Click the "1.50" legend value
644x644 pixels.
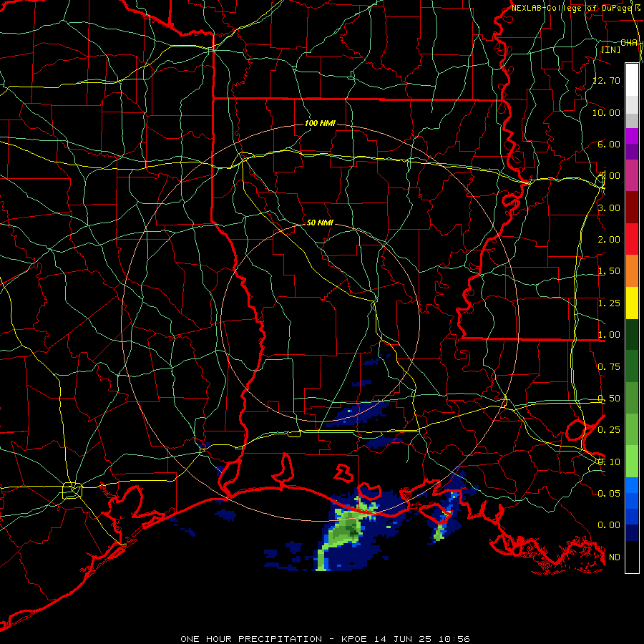[609, 271]
